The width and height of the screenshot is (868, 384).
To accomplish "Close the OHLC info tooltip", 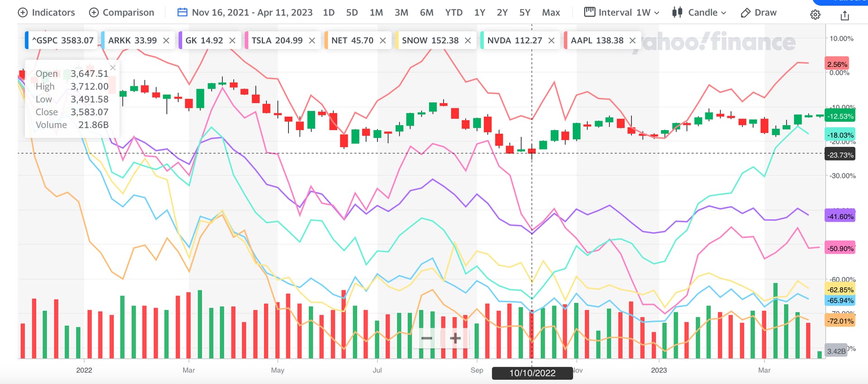I will 113,67.
